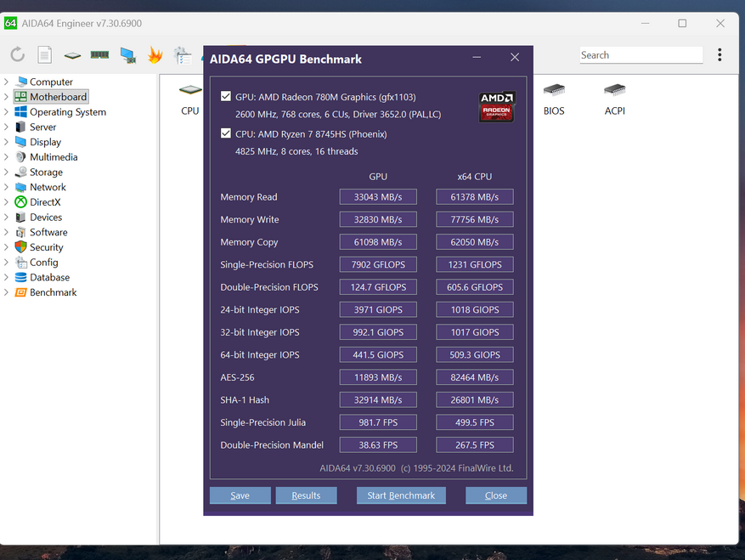
Task: Open the CPU icon in main pane
Action: click(190, 90)
